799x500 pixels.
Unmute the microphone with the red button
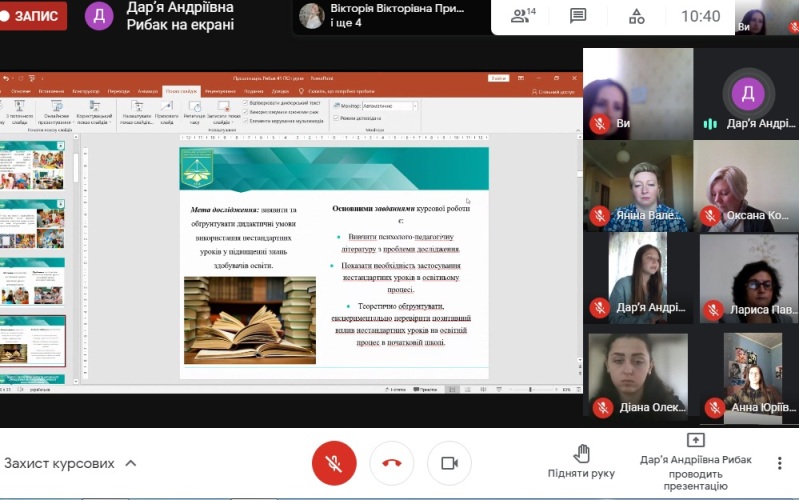point(334,463)
